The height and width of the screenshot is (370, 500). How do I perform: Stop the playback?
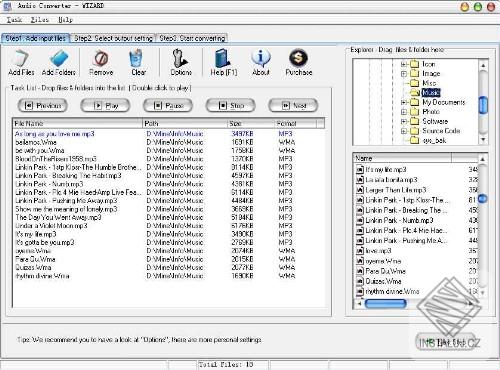click(x=230, y=106)
